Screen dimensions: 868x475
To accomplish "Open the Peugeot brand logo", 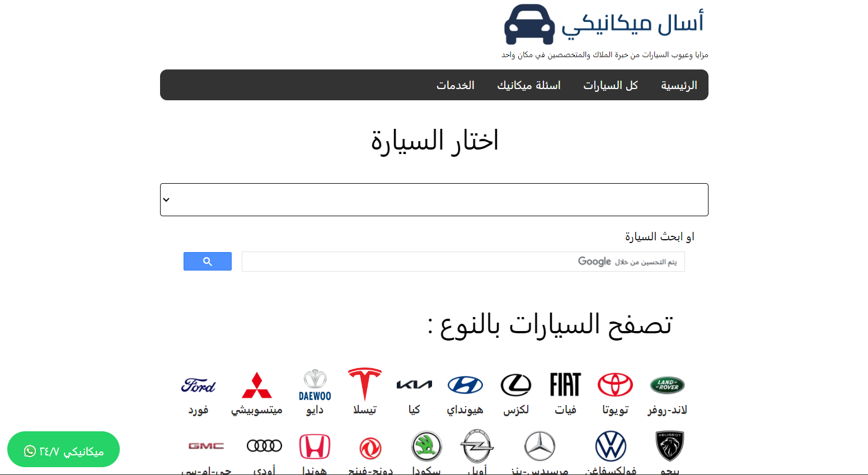I will click(669, 446).
